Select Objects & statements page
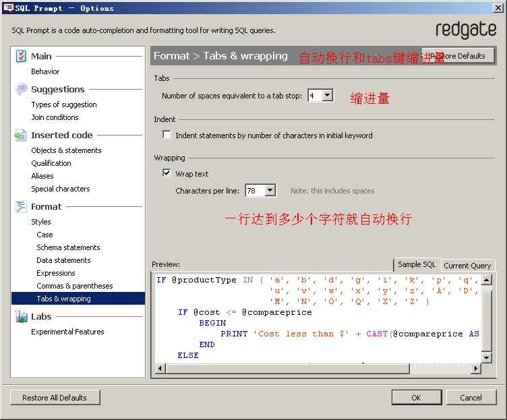The image size is (507, 420). click(x=66, y=150)
